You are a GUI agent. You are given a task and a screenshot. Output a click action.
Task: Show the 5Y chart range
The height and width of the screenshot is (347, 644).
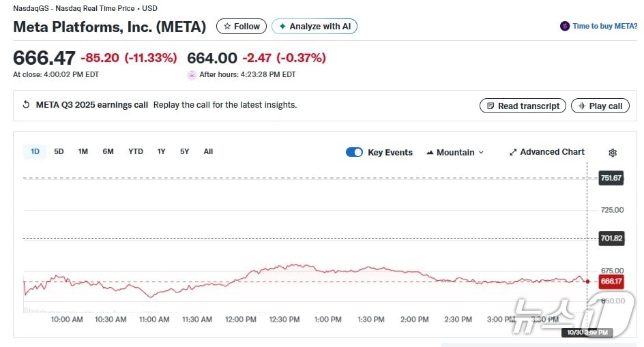click(185, 151)
